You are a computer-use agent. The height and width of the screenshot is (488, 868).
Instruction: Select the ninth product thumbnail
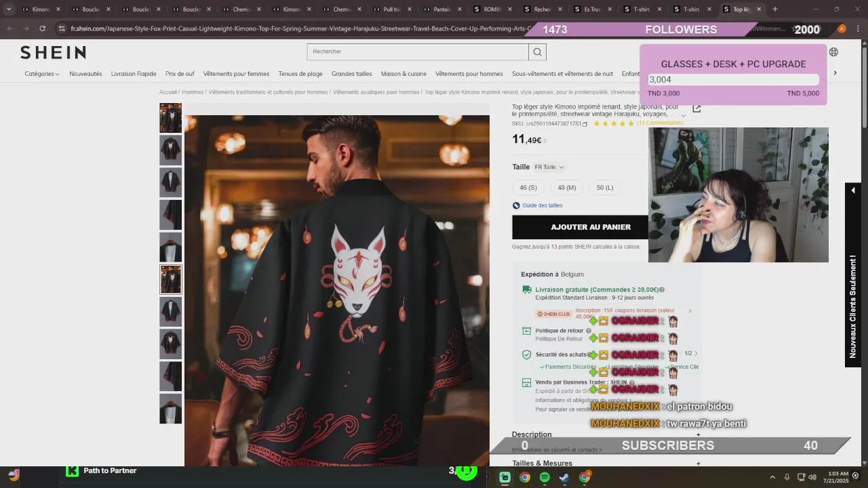(170, 376)
